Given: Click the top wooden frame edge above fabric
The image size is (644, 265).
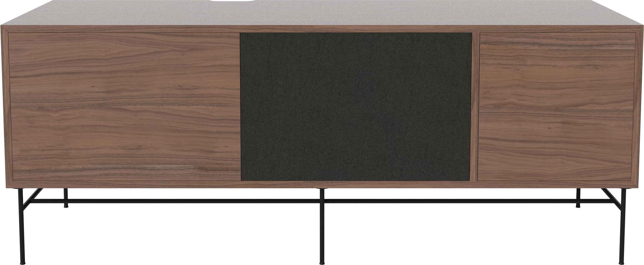Looking at the screenshot, I should [x=356, y=29].
